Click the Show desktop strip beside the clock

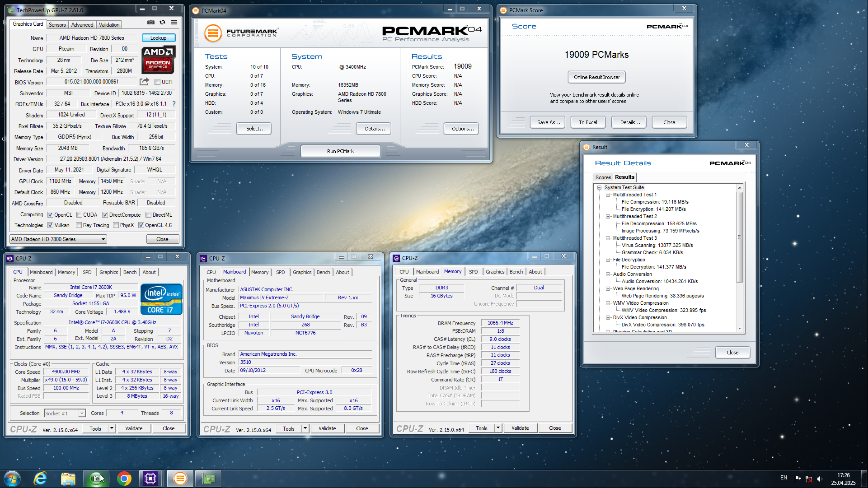[x=864, y=479]
